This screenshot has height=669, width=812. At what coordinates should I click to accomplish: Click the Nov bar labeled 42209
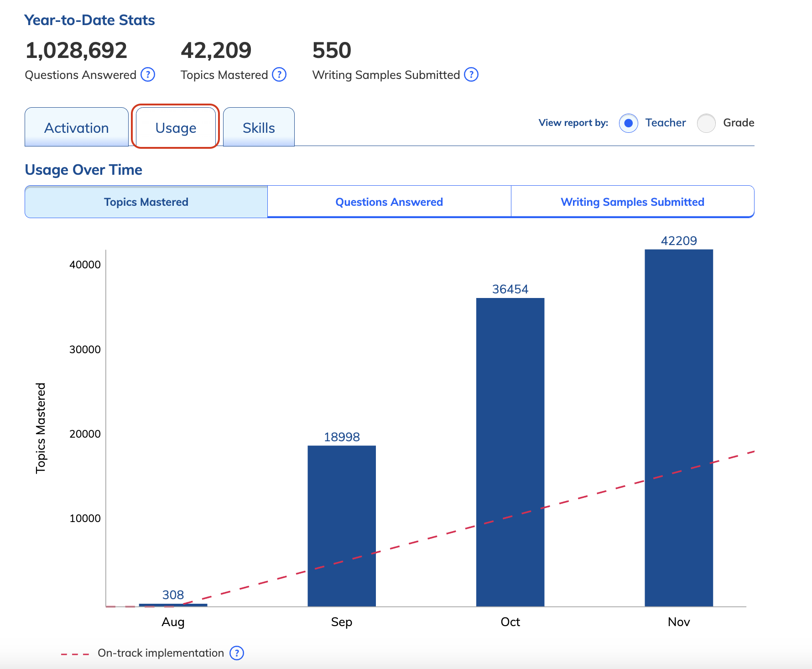click(679, 428)
